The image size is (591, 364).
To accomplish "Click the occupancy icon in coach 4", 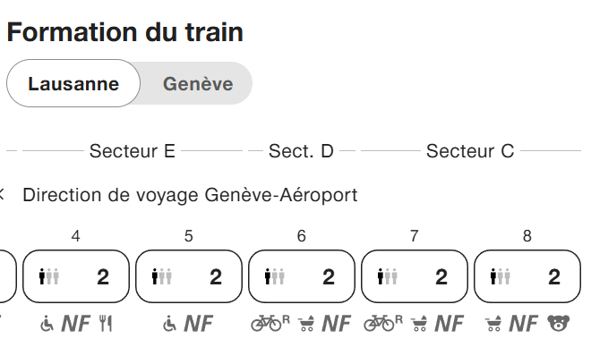I will [x=49, y=277].
